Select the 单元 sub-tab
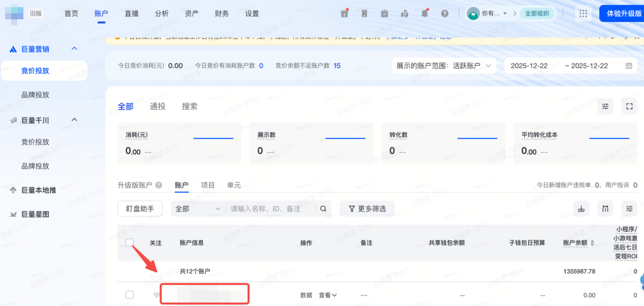 coord(234,185)
